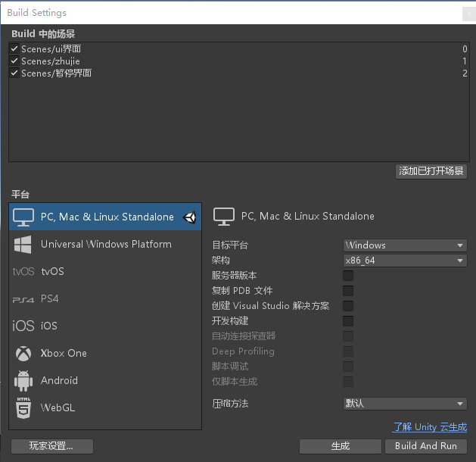
Task: Select the iOS platform entry
Action: point(105,326)
